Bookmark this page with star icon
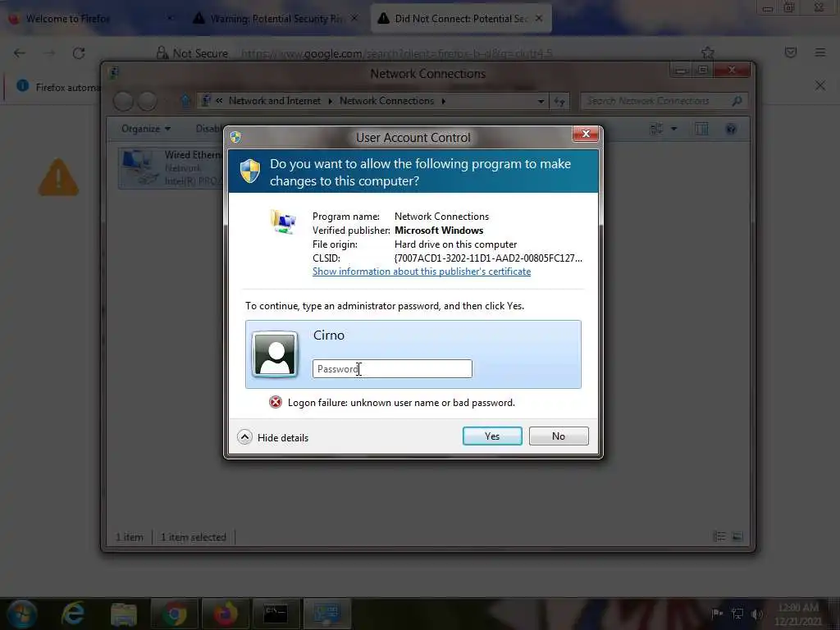Screen dimensions: 840x630 [x=707, y=52]
